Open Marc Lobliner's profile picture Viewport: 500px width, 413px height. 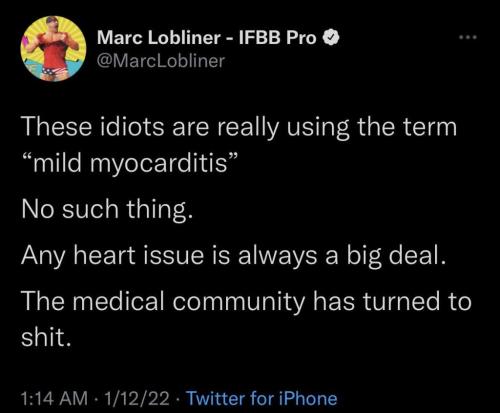tap(53, 49)
